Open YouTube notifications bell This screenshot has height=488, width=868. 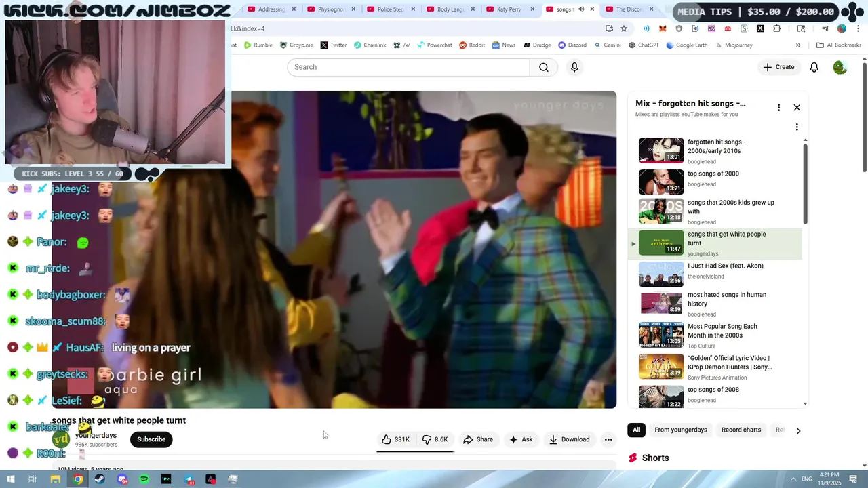(x=814, y=67)
